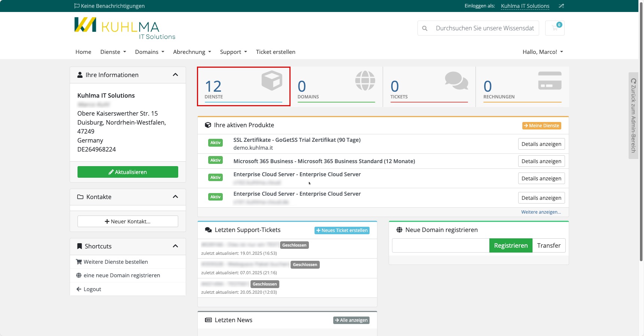Click the demo.kuhlma.it domain text
The width and height of the screenshot is (644, 336).
253,148
